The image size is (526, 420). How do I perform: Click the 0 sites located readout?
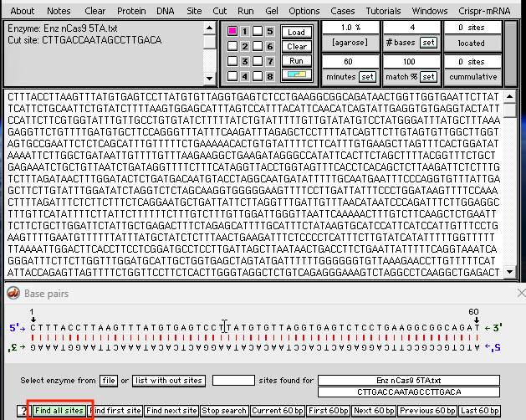tap(473, 28)
